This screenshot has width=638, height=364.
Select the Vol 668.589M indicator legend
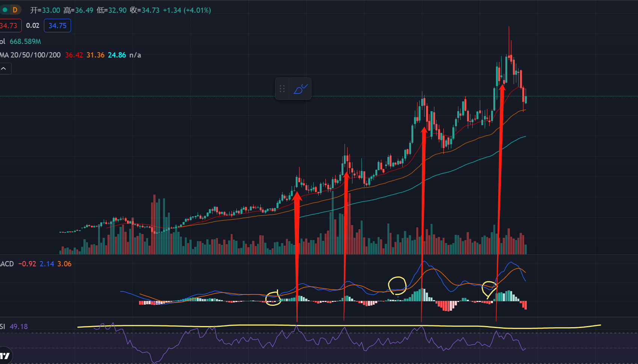[x=21, y=41]
